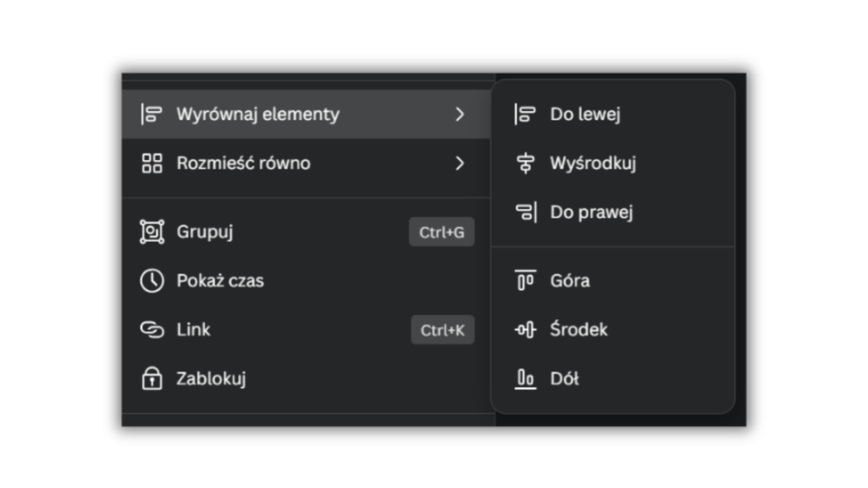Expand the Rozmieść równo submenu arrow

coord(459,164)
